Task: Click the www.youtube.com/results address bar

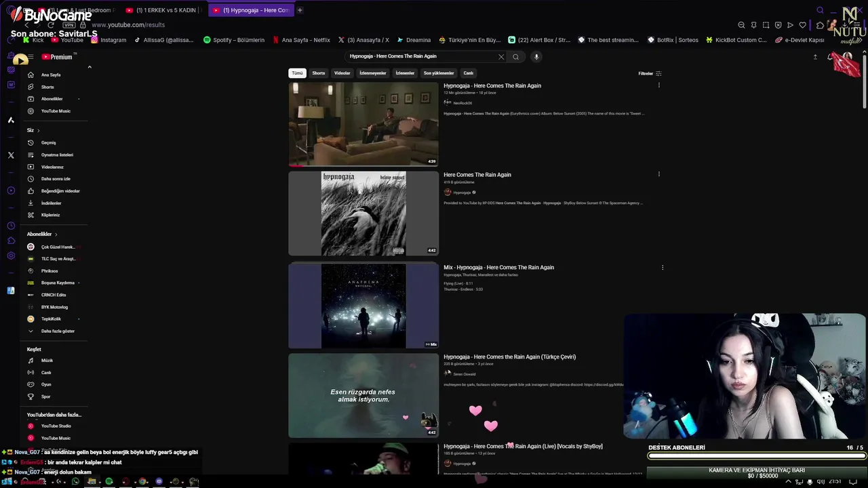Action: pos(128,25)
